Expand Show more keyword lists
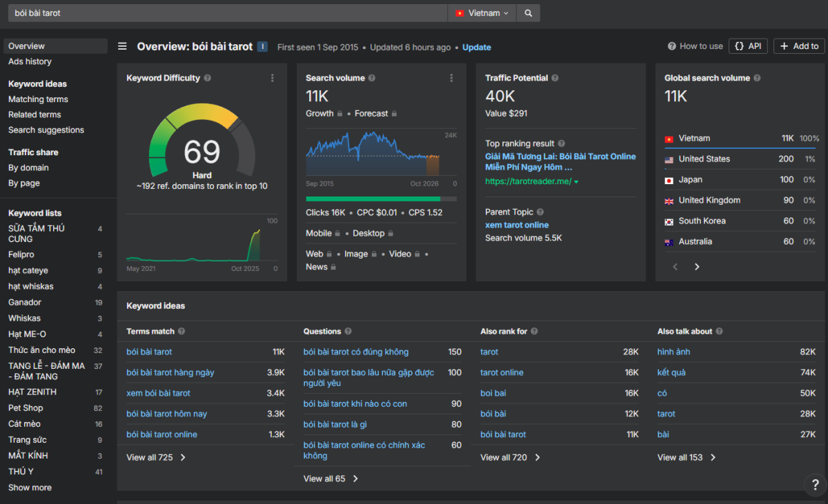This screenshot has height=504, width=828. coord(30,487)
